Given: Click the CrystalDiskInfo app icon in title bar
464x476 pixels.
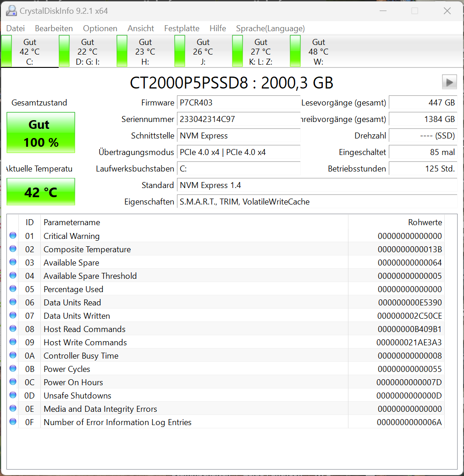Looking at the screenshot, I should [11, 11].
